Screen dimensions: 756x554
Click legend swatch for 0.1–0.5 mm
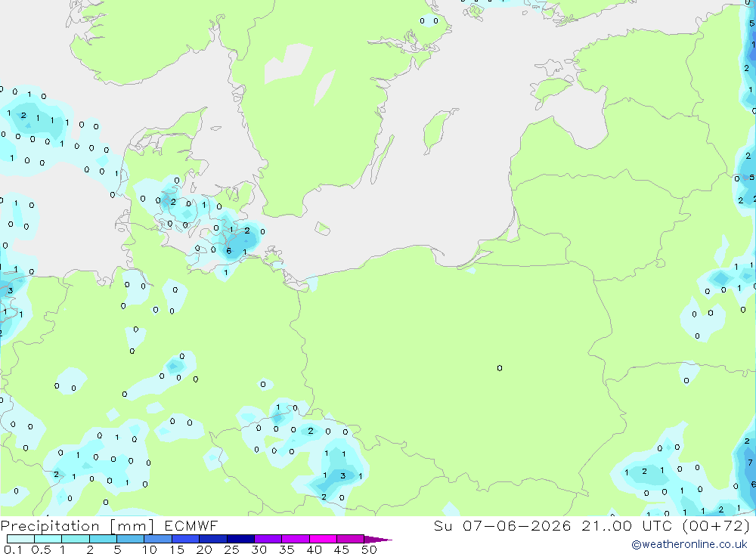[20, 539]
